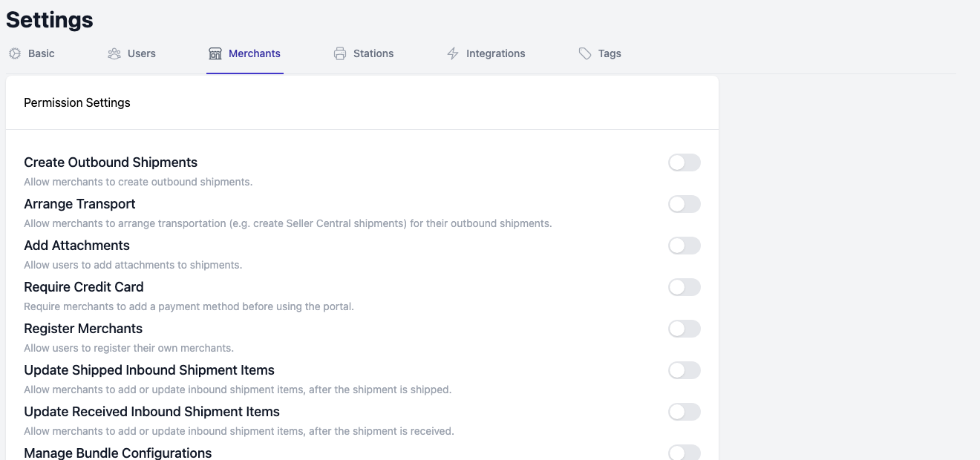
Task: Click the Seller Central shipments description text
Action: pos(288,223)
